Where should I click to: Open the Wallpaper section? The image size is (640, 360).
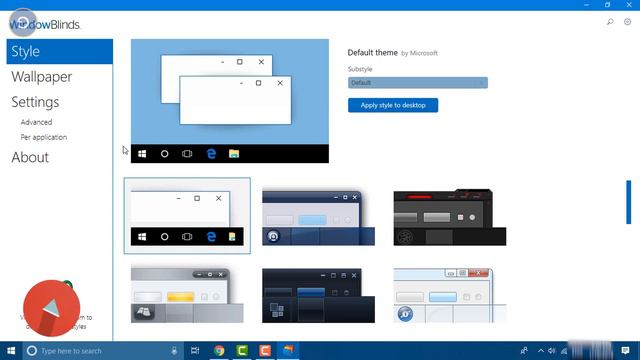pos(42,77)
